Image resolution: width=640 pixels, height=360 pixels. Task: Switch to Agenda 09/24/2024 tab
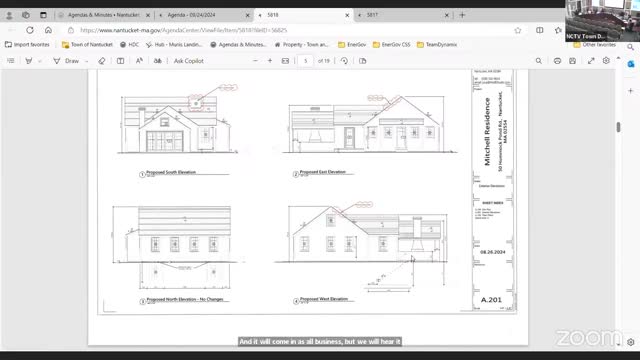(x=203, y=15)
